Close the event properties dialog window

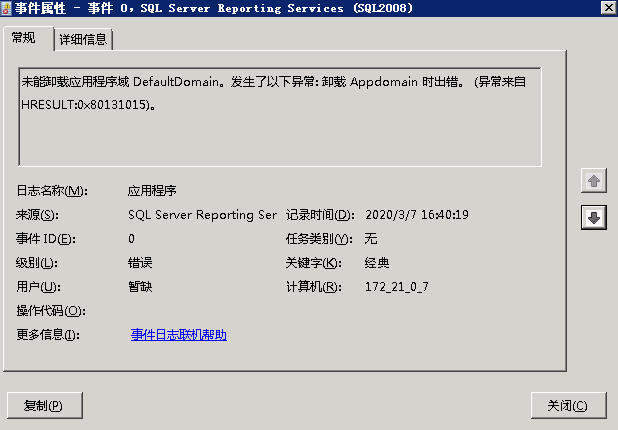tap(609, 8)
